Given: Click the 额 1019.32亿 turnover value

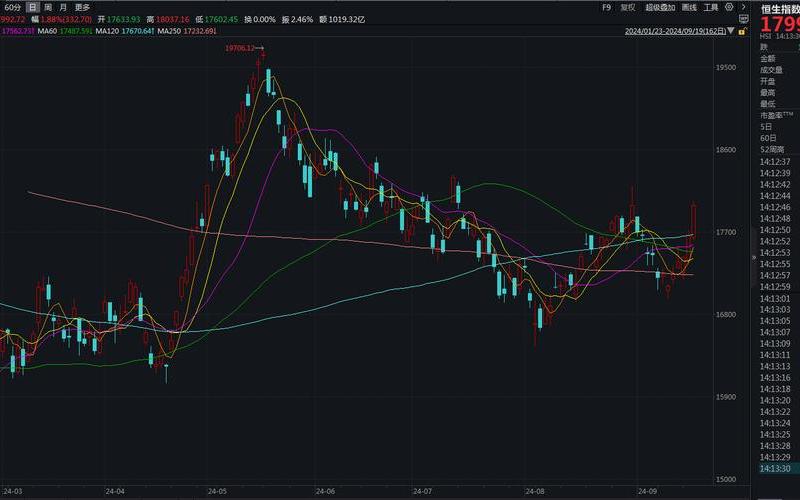Looking at the screenshot, I should click(342, 19).
